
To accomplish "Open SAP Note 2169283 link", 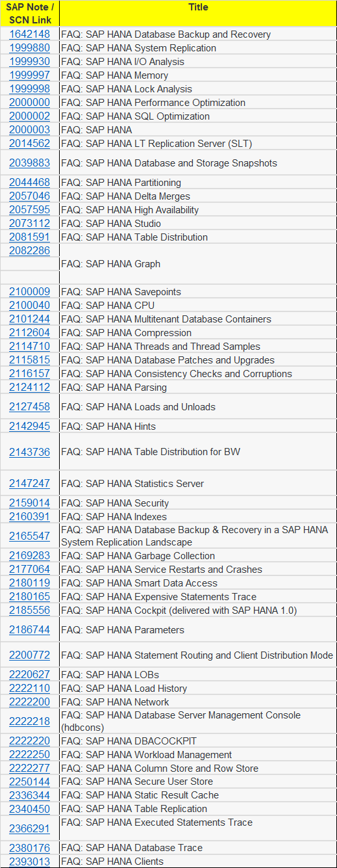I will [29, 556].
